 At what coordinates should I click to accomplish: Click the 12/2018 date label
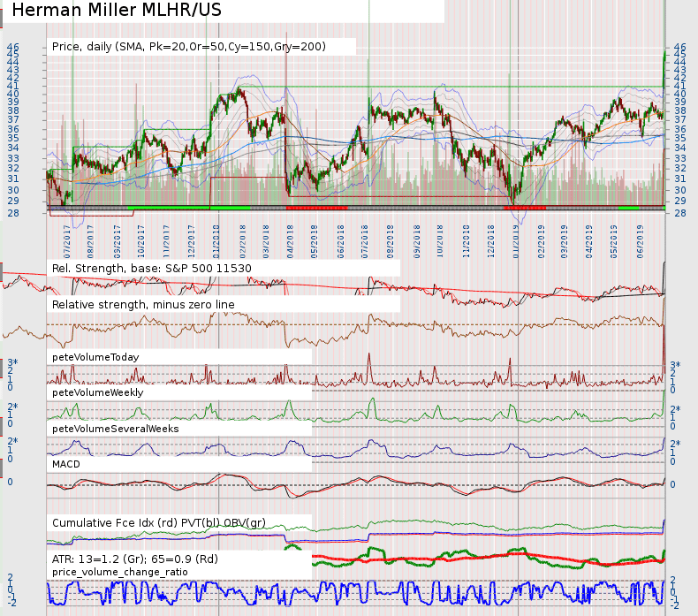point(491,241)
